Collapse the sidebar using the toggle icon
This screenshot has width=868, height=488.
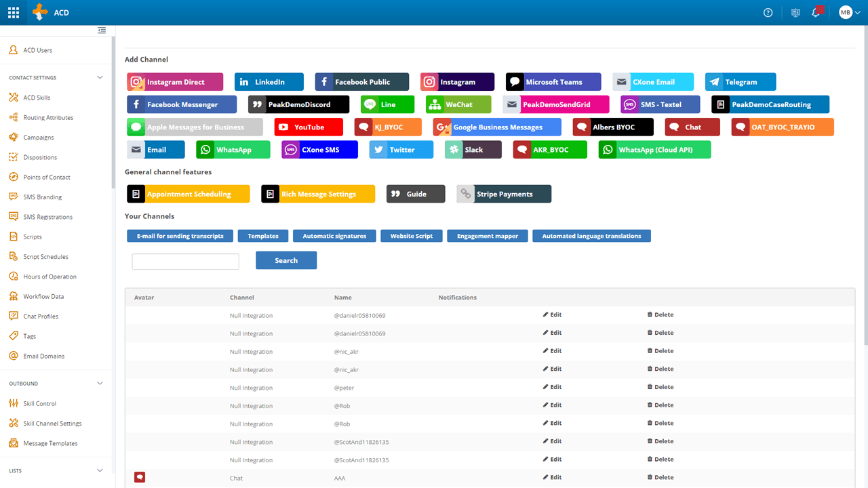102,30
